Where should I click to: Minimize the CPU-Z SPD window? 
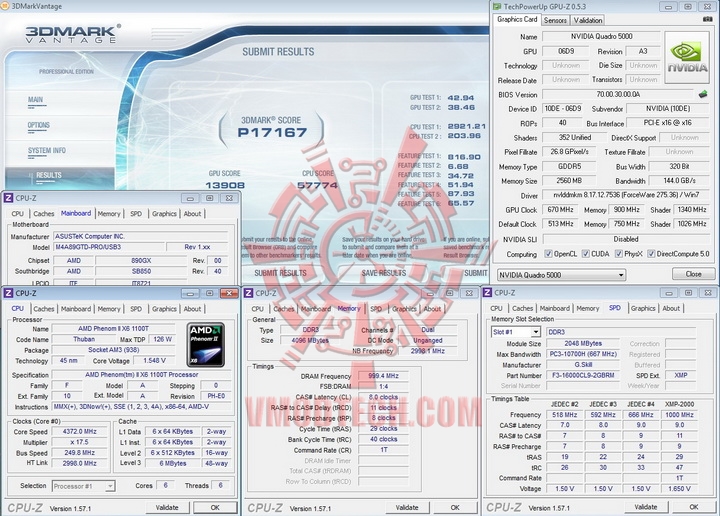pyautogui.click(x=669, y=292)
